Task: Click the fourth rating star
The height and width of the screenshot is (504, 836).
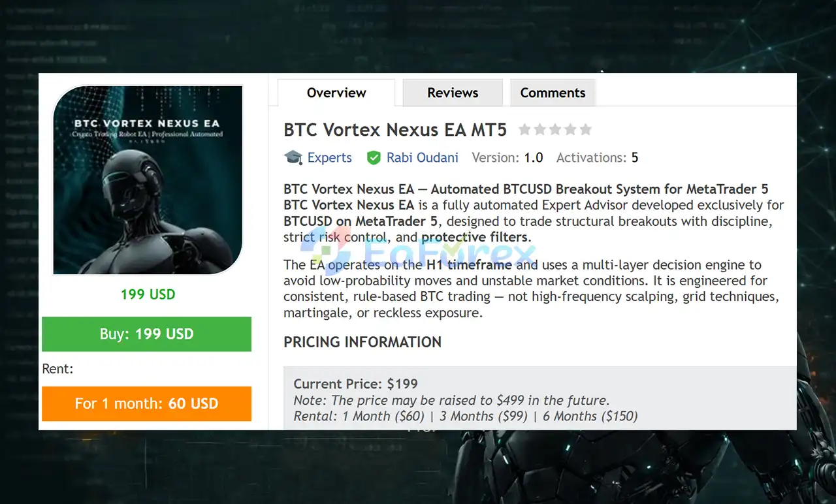Action: (x=571, y=129)
